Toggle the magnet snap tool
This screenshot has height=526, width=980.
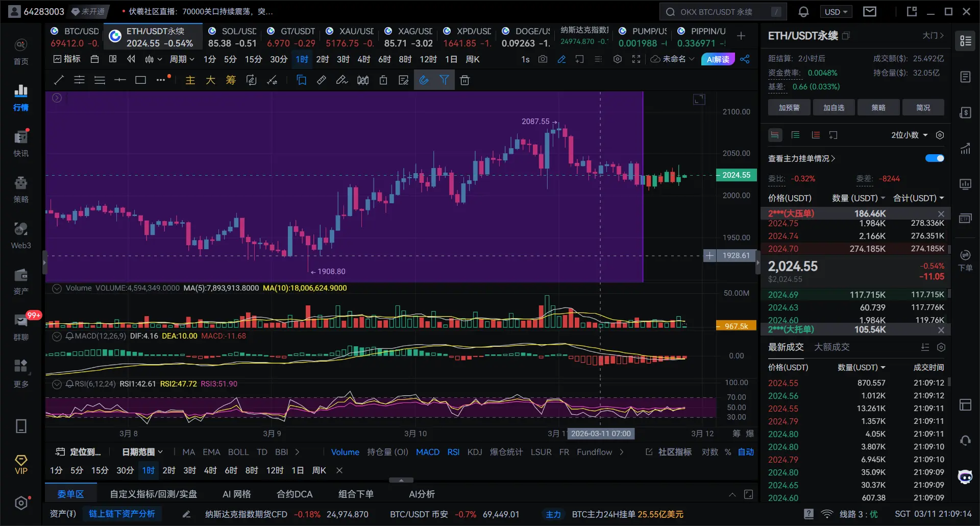coord(424,80)
